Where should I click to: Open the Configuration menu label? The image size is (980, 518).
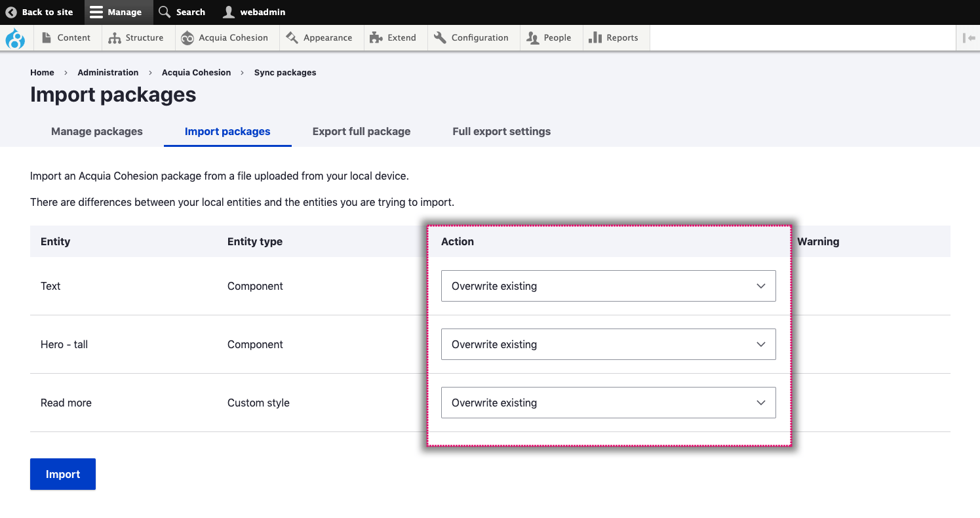pyautogui.click(x=480, y=38)
